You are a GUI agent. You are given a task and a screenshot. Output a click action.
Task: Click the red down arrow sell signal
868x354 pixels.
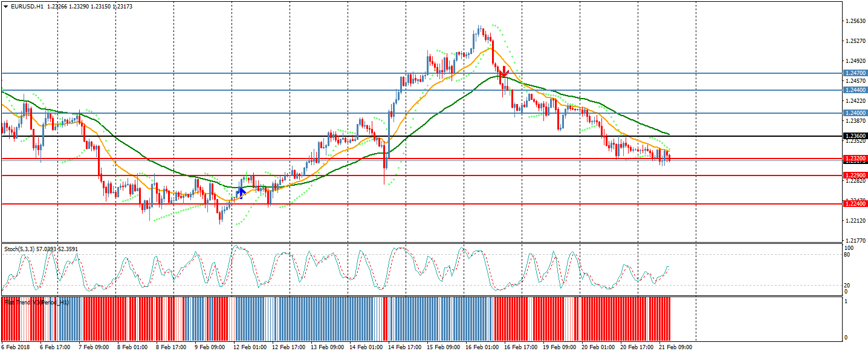click(504, 71)
